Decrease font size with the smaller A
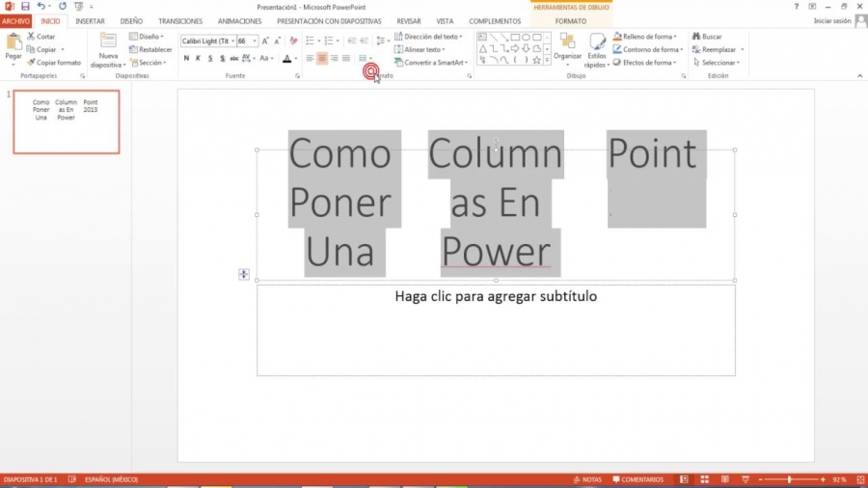868x488 pixels. point(278,41)
